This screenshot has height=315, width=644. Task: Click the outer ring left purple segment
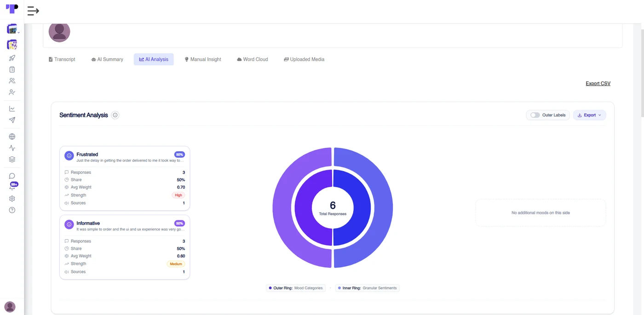point(282,208)
